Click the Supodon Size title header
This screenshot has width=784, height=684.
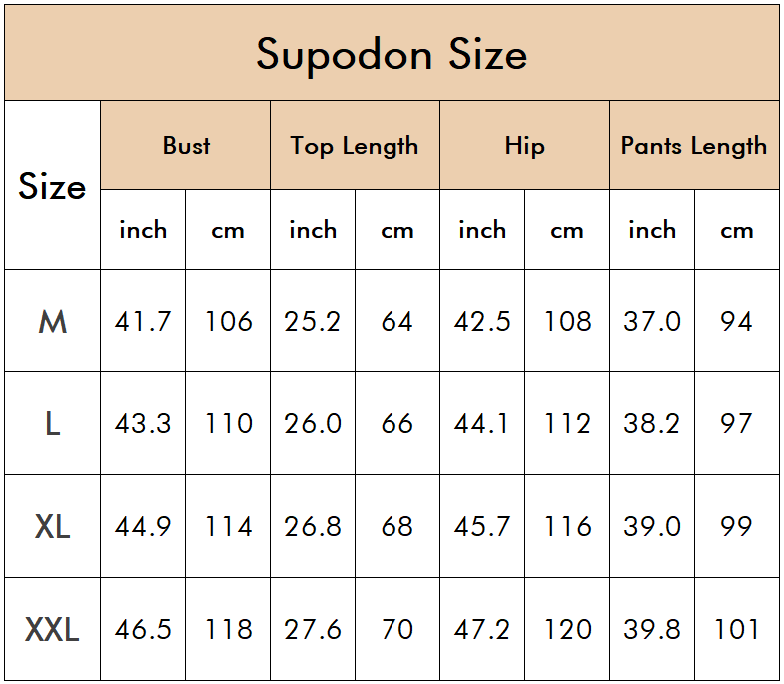point(392,53)
